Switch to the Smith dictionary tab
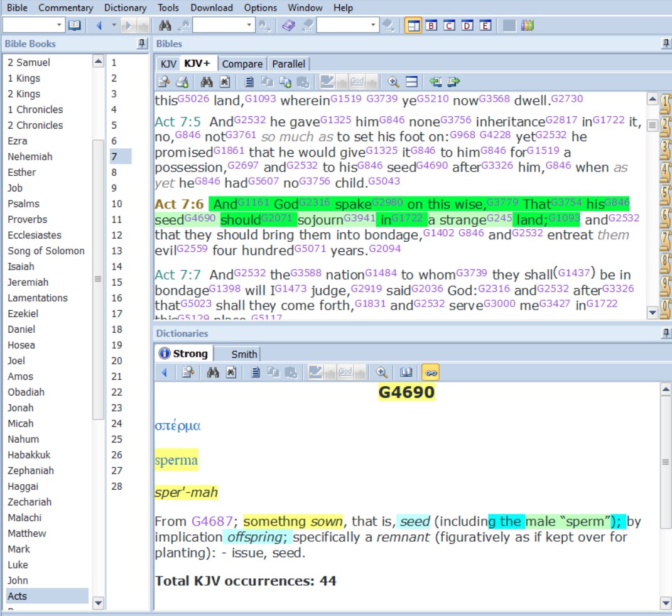This screenshot has width=672, height=616. coord(244,354)
